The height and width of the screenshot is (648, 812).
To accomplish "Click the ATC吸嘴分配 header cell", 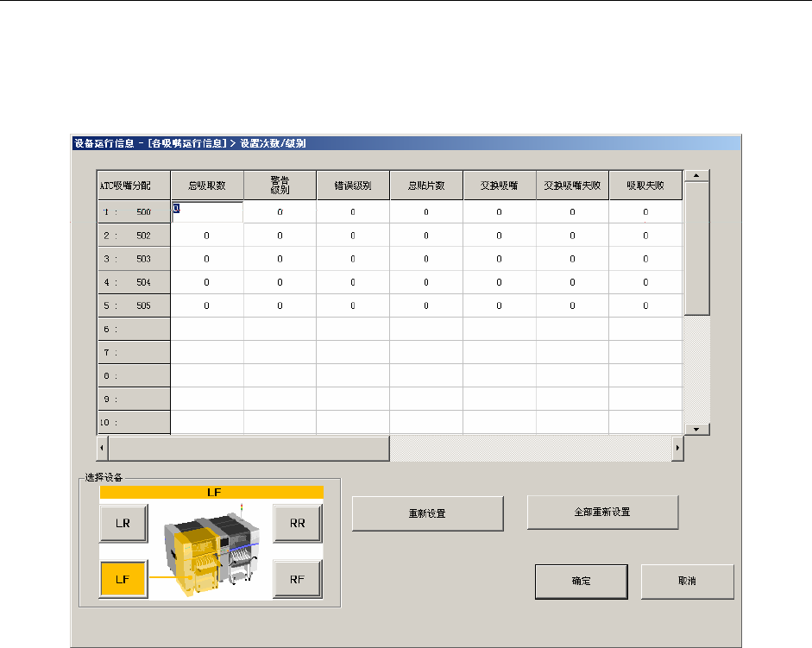I will (x=134, y=186).
